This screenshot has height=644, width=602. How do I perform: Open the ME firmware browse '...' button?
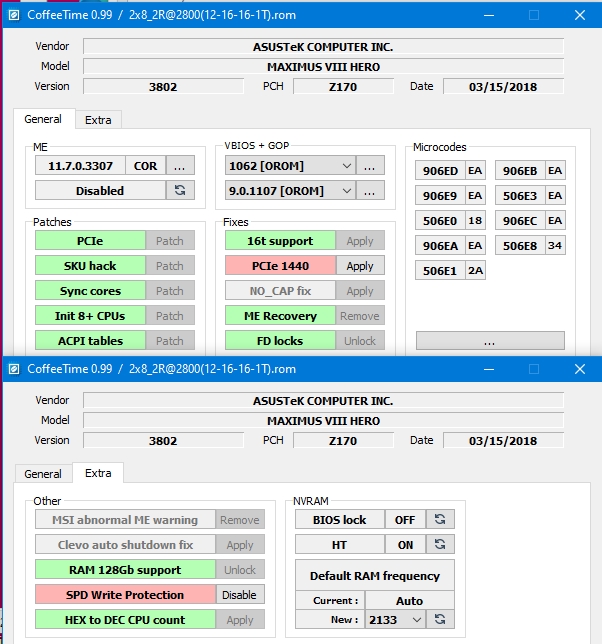[180, 166]
